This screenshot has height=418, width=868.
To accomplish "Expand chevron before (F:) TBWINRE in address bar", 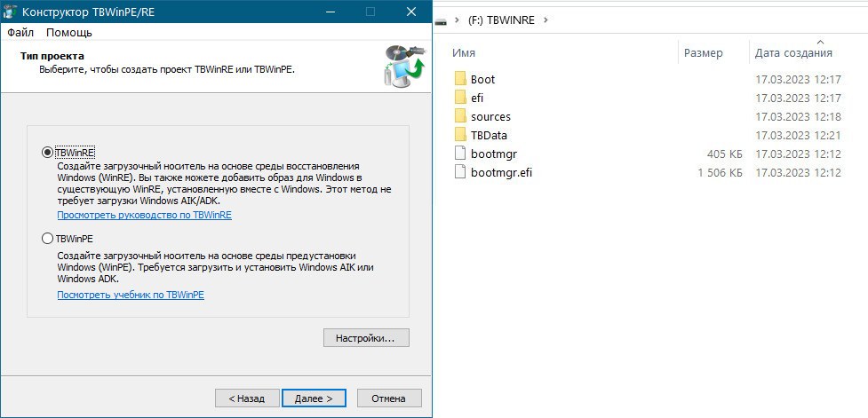I will [458, 20].
